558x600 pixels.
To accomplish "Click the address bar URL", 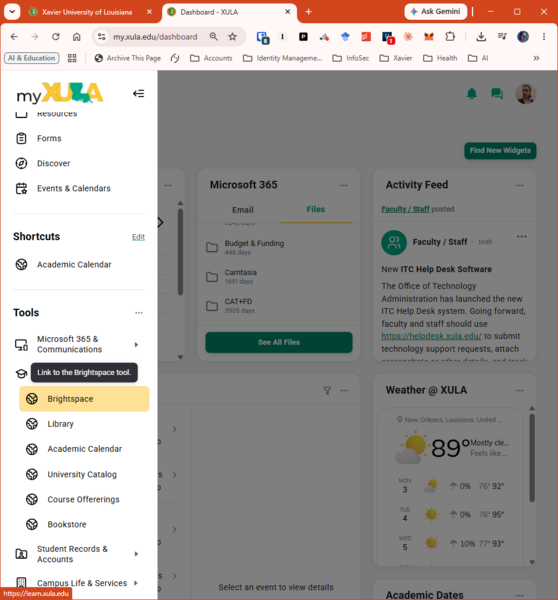I will [x=155, y=37].
